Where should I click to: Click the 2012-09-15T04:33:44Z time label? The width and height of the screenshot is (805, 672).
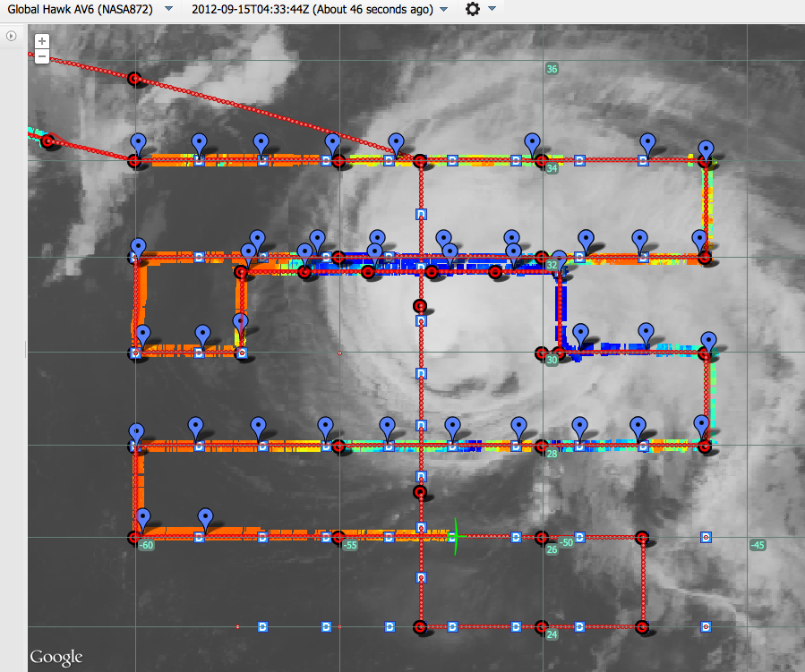[x=313, y=10]
